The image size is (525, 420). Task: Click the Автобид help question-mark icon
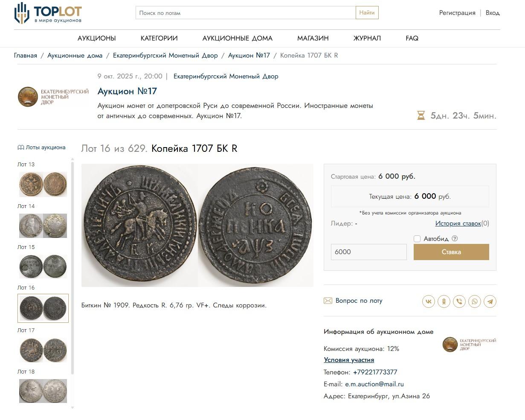[x=455, y=239]
